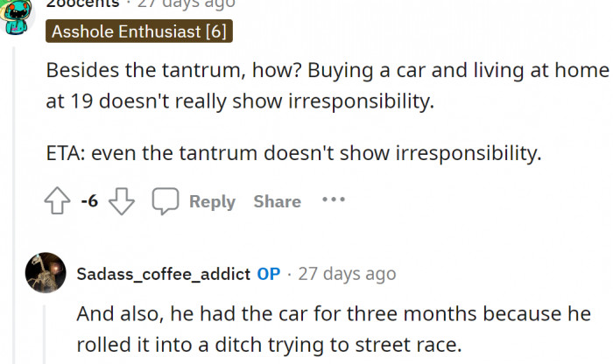
Task: Click the Asshole Enthusiast [6] flair
Action: [x=139, y=31]
